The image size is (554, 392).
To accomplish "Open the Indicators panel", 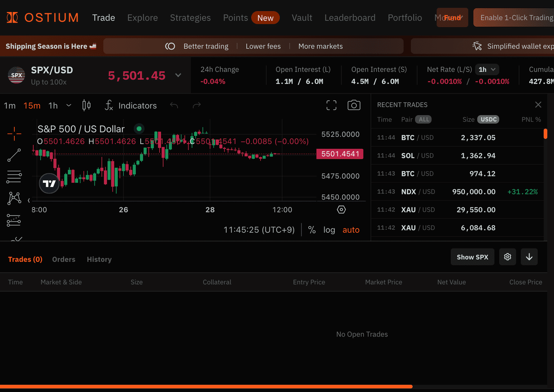I will [131, 105].
